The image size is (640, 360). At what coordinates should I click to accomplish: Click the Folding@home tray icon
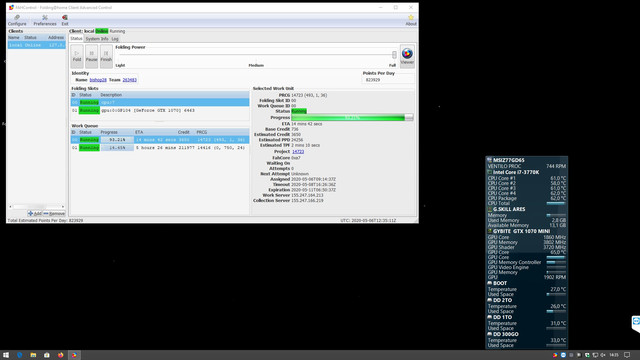click(x=555, y=355)
